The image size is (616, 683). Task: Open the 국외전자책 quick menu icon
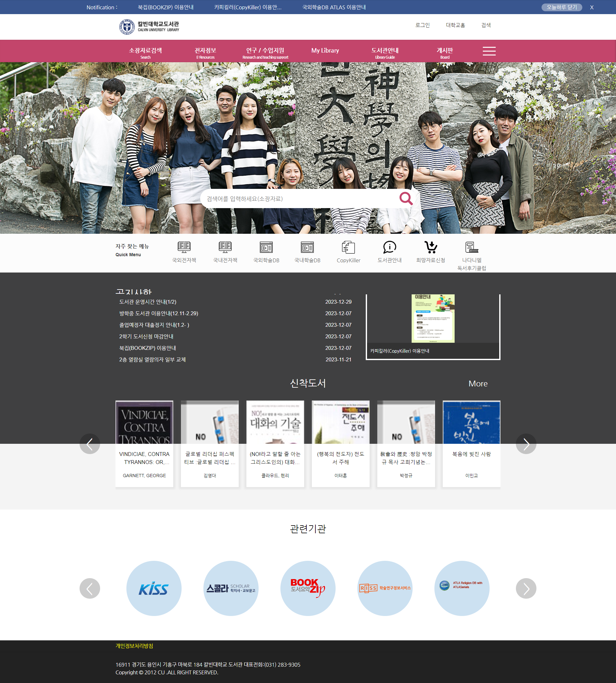pos(184,247)
